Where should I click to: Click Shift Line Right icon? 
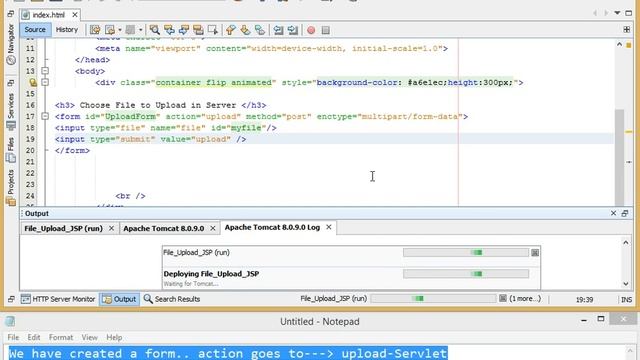(293, 30)
